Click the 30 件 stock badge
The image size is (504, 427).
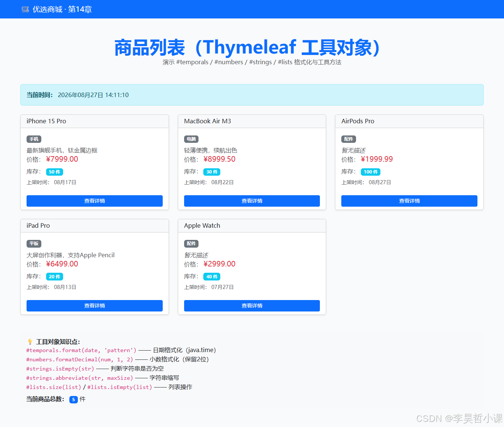[x=212, y=172]
